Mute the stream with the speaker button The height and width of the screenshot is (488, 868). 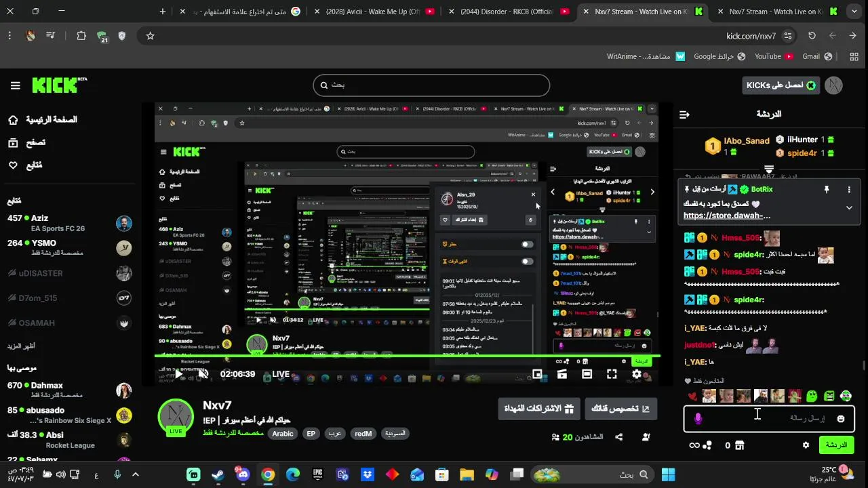203,374
